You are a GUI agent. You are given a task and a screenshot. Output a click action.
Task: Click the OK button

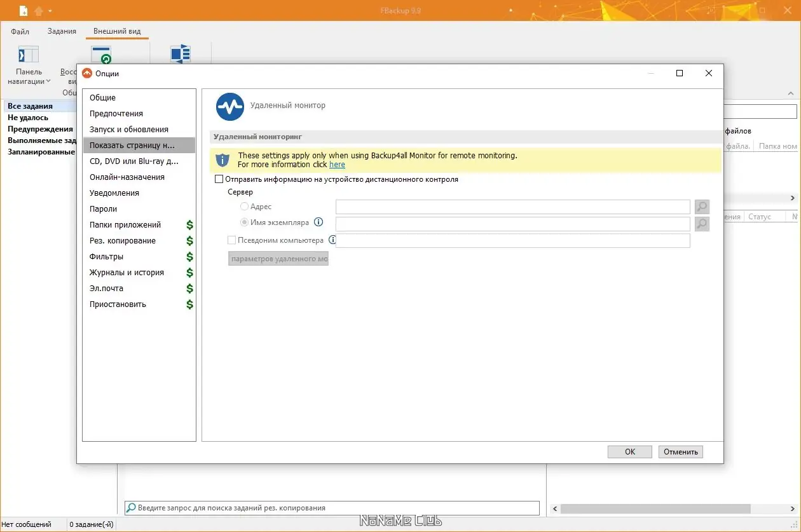click(x=630, y=452)
